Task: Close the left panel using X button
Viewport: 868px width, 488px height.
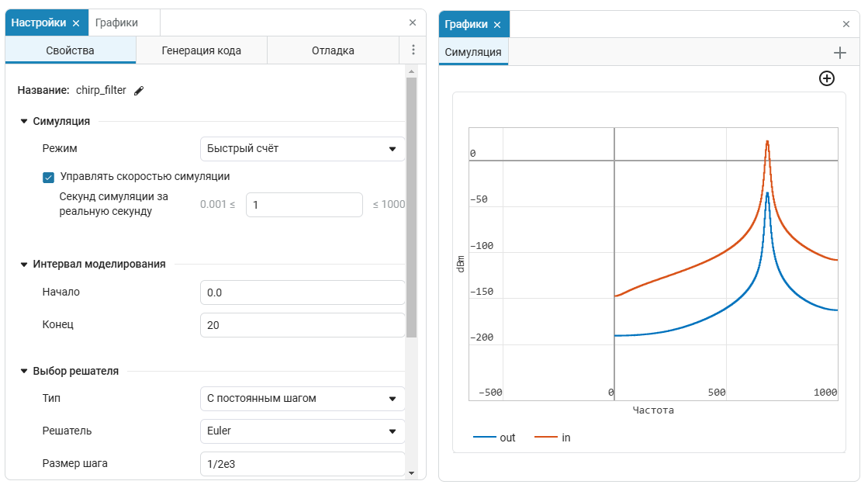Action: click(413, 22)
